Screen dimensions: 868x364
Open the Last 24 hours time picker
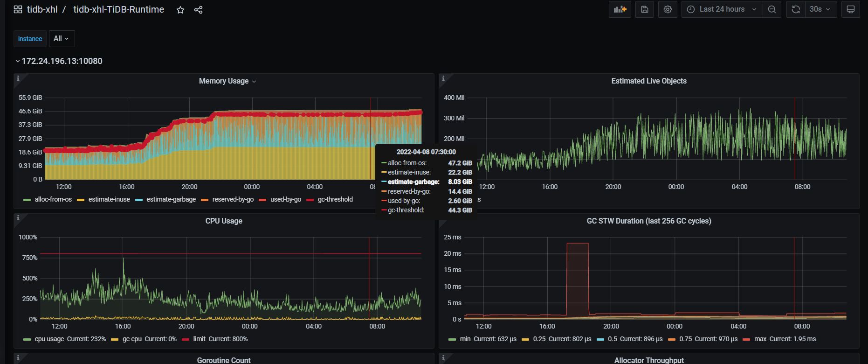tap(722, 9)
